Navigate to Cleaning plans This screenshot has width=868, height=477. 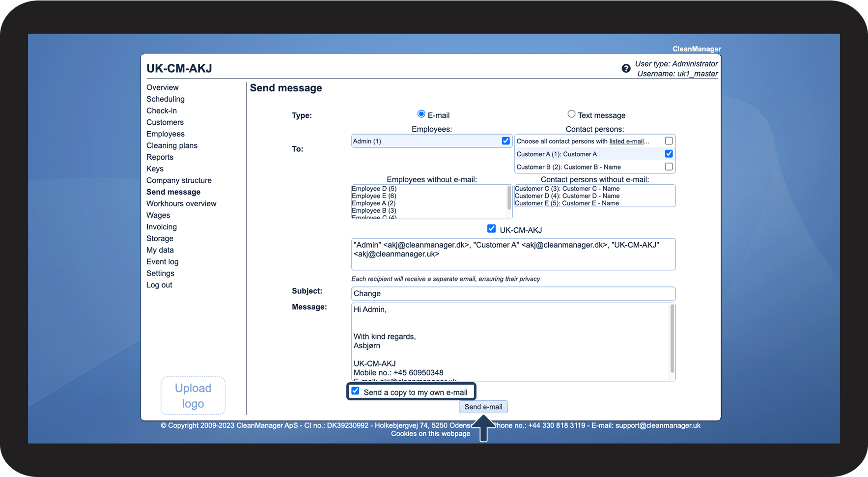172,145
